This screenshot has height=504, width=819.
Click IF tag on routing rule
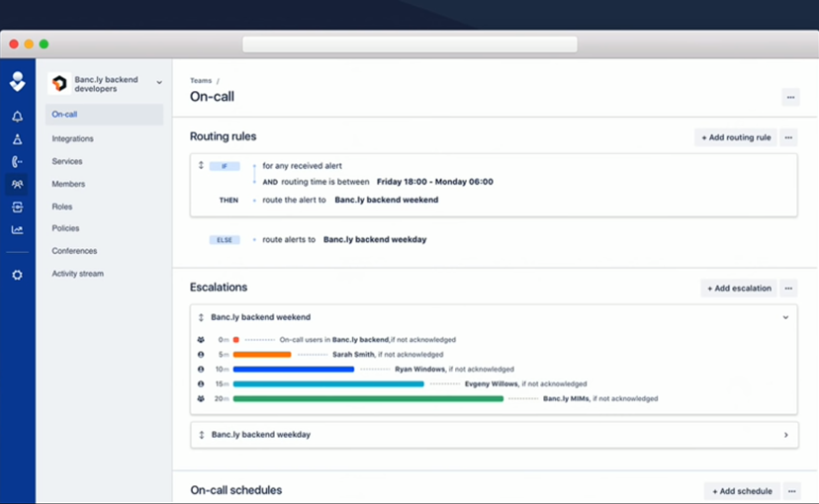click(x=225, y=166)
